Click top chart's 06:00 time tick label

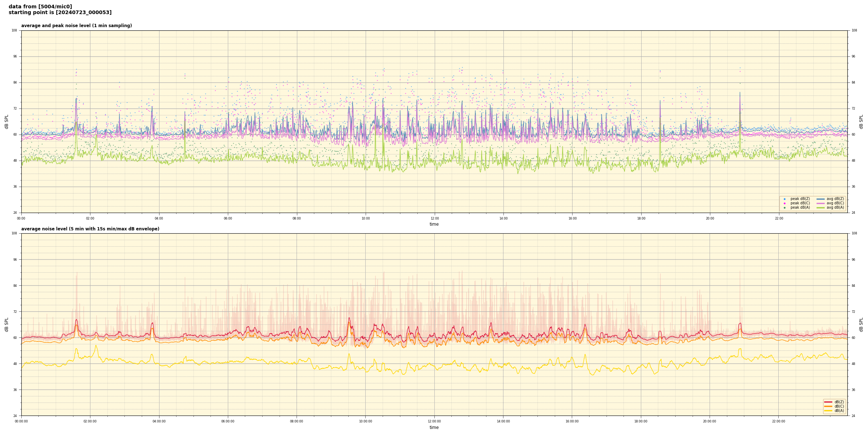[228, 218]
